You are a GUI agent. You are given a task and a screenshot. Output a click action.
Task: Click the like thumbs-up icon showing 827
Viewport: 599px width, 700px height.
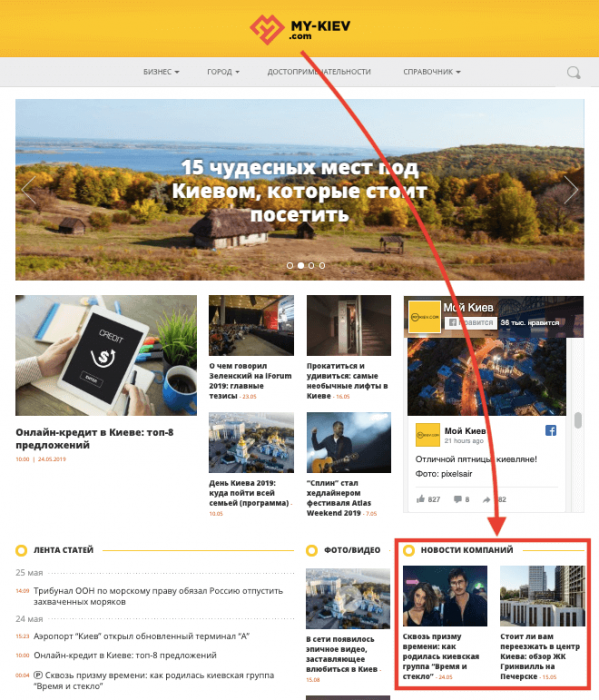tap(420, 499)
